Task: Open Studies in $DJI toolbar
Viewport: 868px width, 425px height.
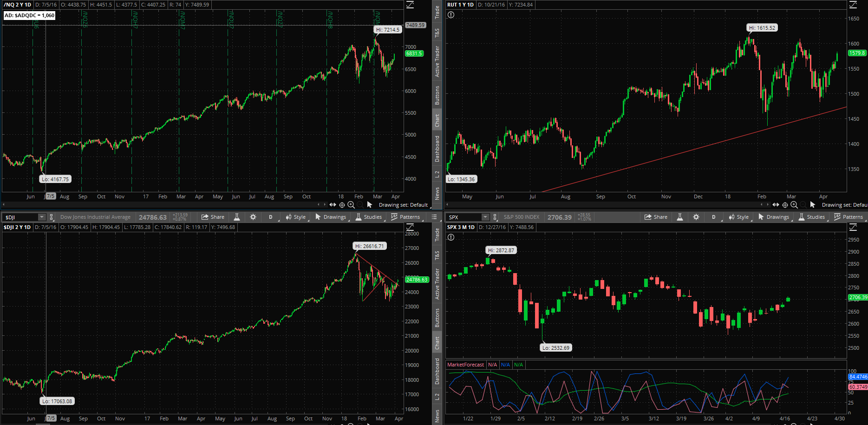Action: (369, 217)
